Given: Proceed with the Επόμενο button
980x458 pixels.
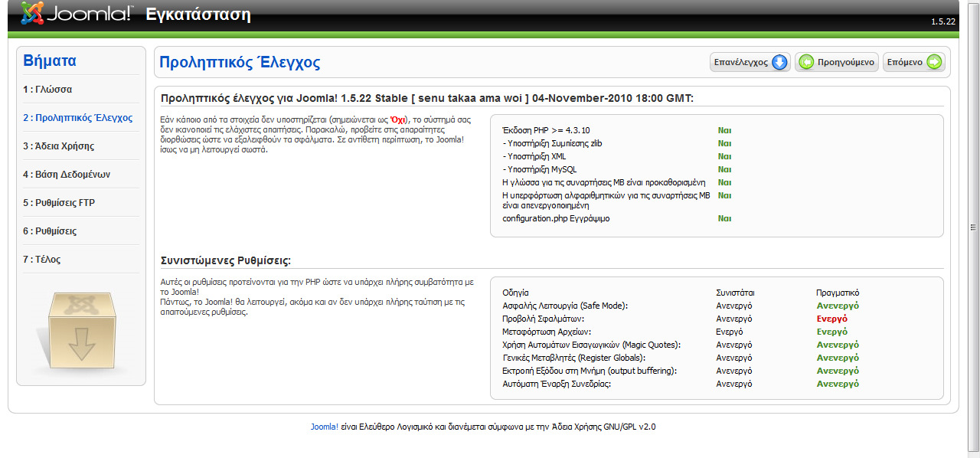Looking at the screenshot, I should click(914, 62).
